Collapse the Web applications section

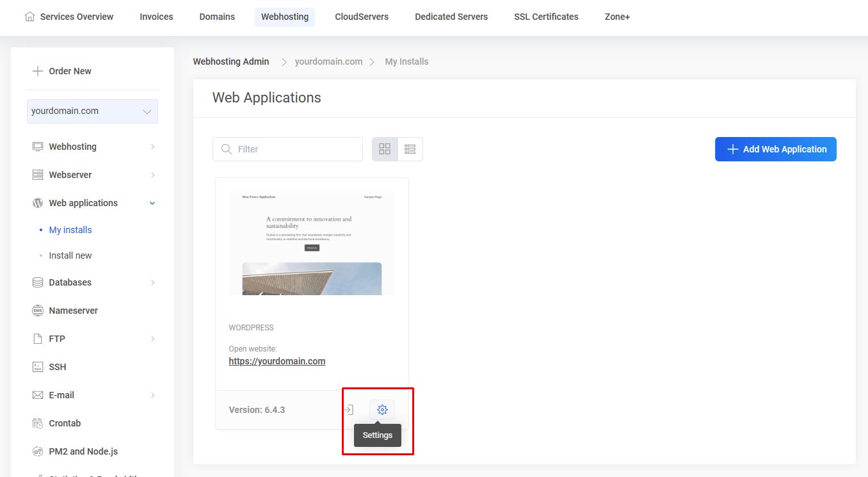[152, 203]
